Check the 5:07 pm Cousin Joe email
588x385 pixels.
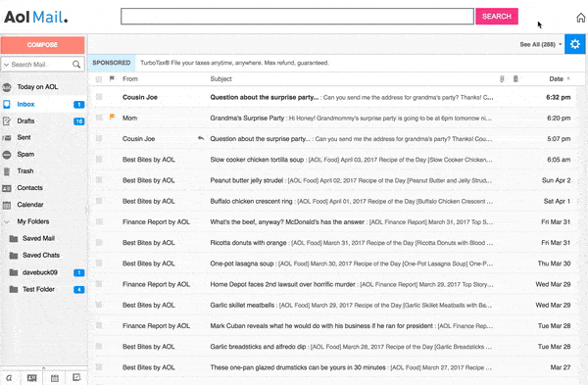pos(99,139)
